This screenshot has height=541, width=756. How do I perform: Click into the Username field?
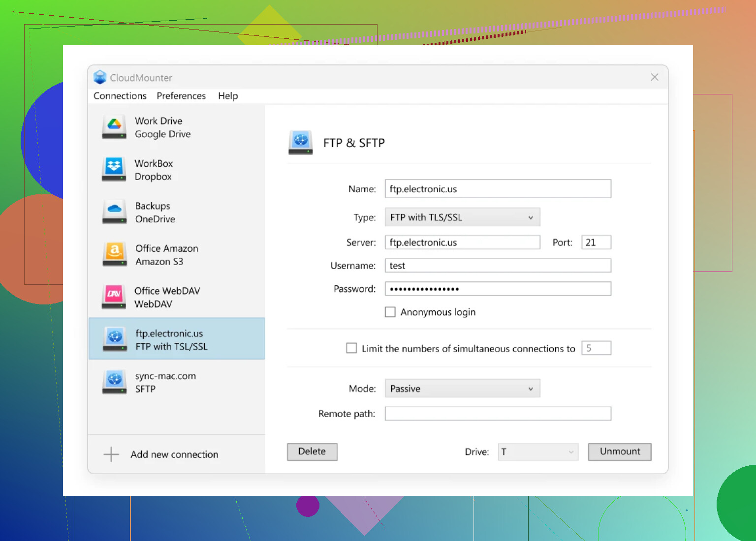pos(498,266)
